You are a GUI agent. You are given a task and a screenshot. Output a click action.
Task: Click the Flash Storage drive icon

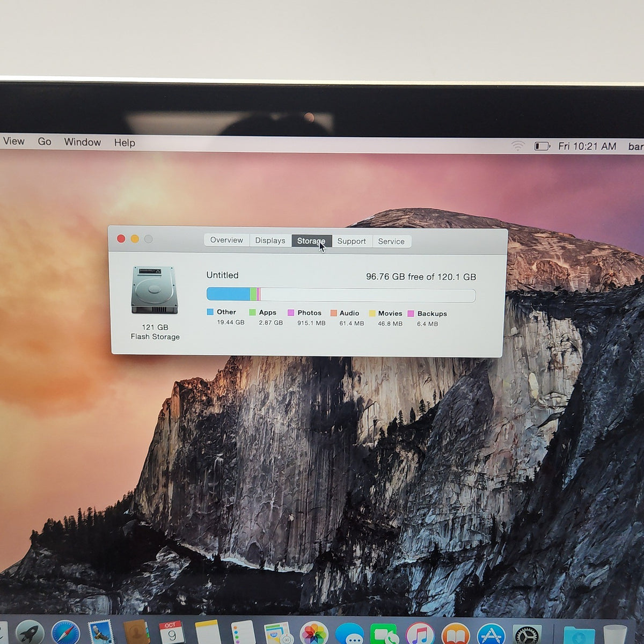pyautogui.click(x=155, y=290)
